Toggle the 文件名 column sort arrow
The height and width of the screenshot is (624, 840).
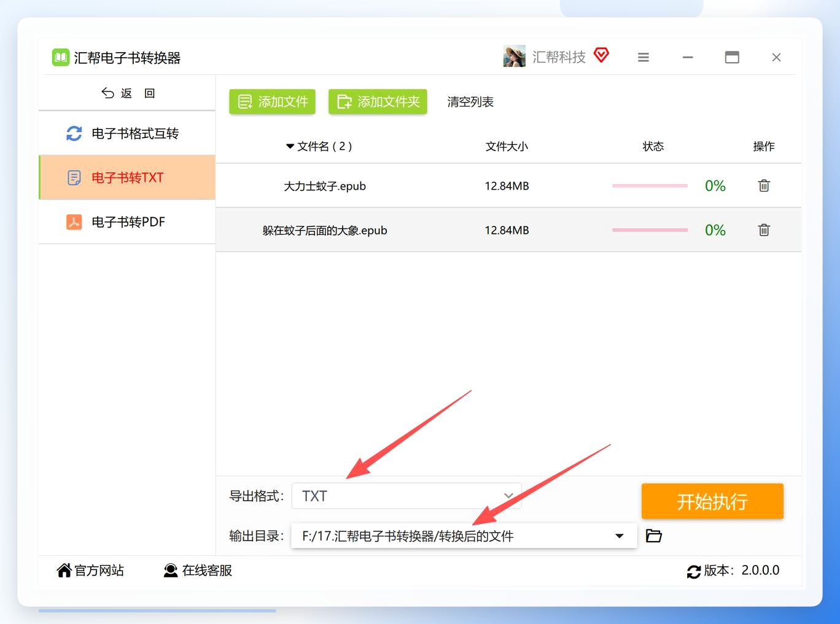(290, 146)
